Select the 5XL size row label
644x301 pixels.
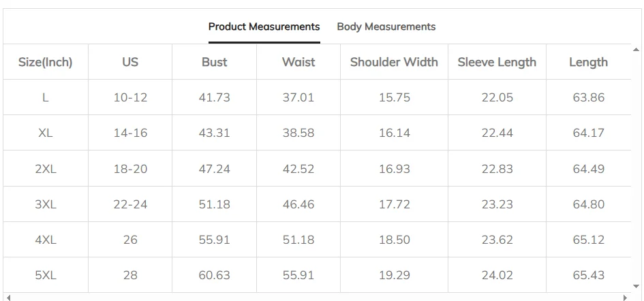tap(46, 275)
